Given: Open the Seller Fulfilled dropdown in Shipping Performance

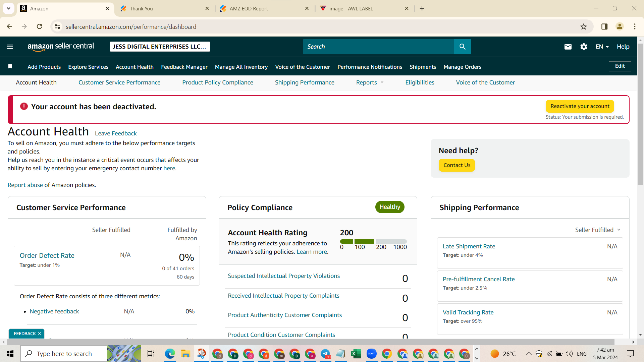Looking at the screenshot, I should click(598, 230).
